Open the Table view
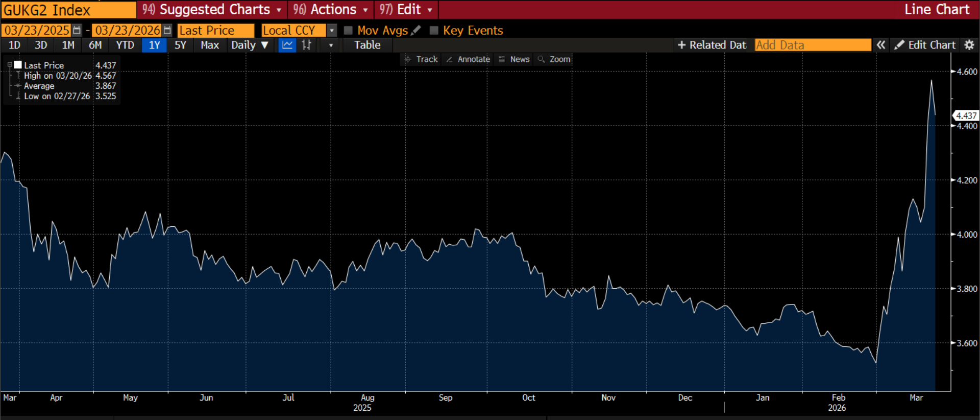The width and height of the screenshot is (980, 420). pos(367,45)
